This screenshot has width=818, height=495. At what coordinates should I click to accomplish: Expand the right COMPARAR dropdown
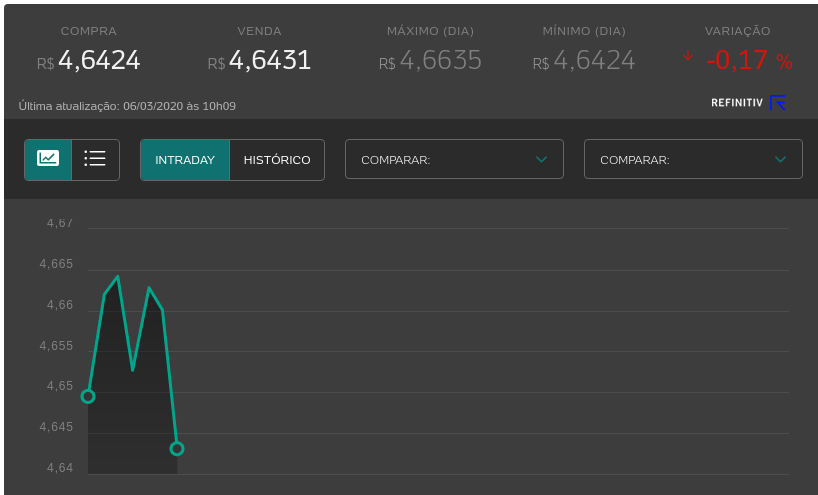(x=693, y=159)
